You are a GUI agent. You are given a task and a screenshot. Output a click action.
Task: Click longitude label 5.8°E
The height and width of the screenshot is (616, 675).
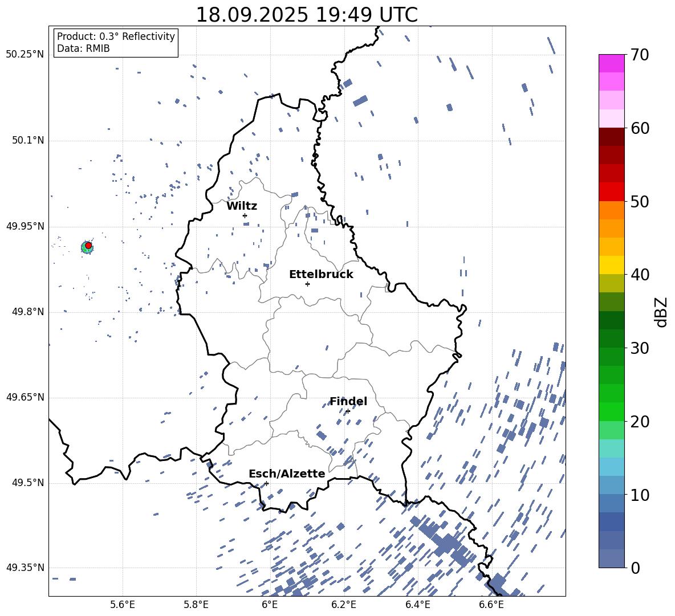point(196,605)
